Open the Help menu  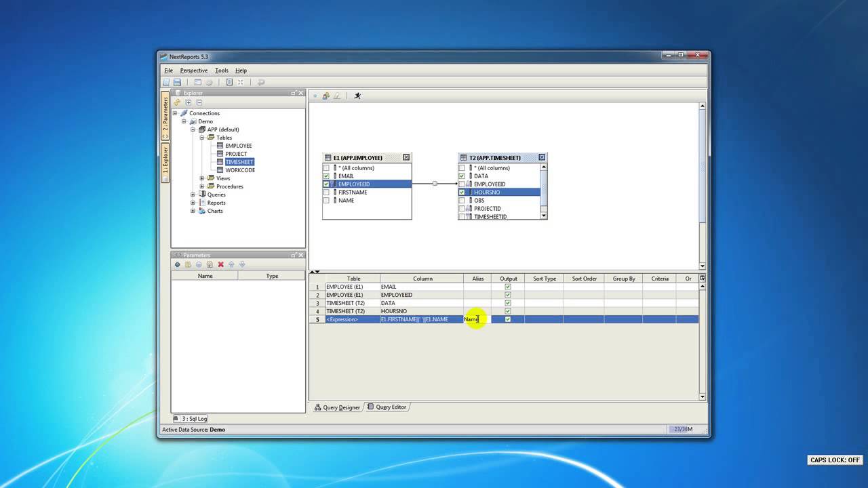241,70
